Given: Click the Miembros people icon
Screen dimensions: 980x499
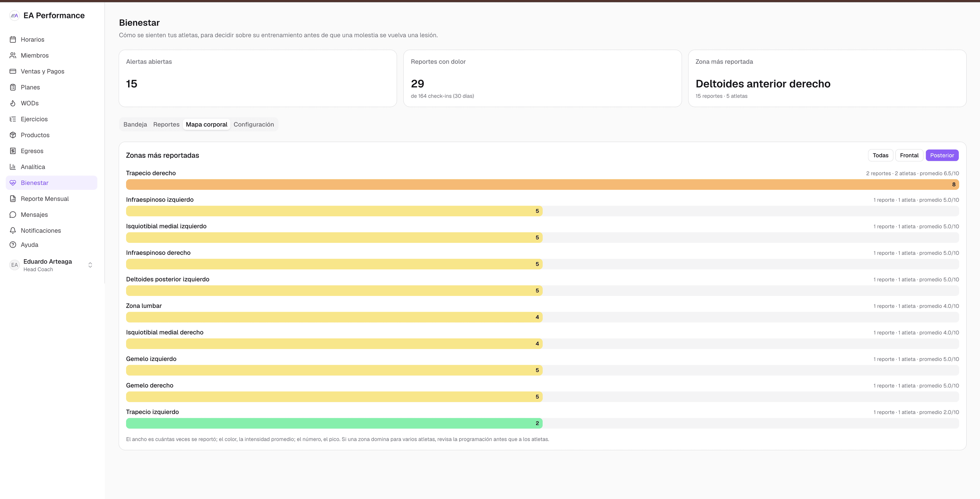Looking at the screenshot, I should 13,56.
